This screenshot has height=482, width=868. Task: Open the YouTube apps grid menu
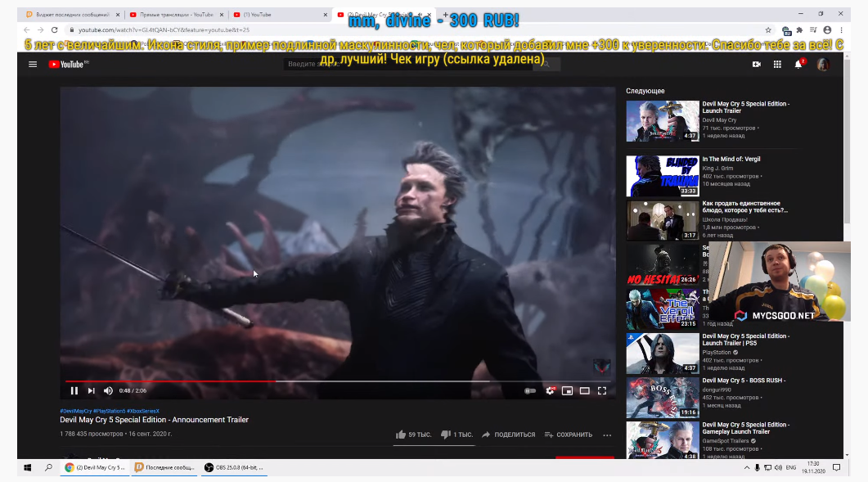[777, 64]
